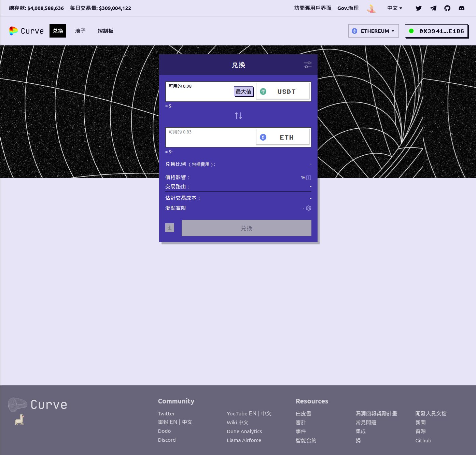This screenshot has height=455, width=476.
Task: Open Curve's Github from the top bar
Action: click(448, 8)
